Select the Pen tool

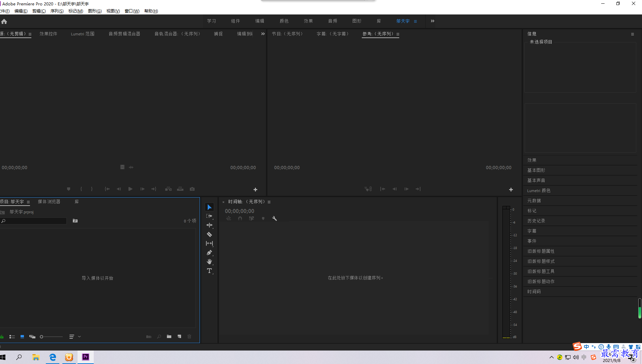[209, 252]
